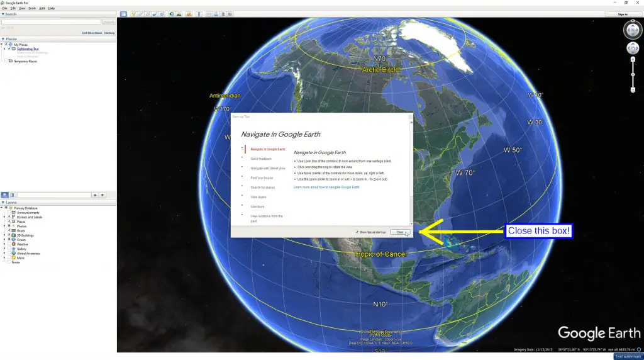Open the View menu
644x360 pixels.
click(x=22, y=8)
